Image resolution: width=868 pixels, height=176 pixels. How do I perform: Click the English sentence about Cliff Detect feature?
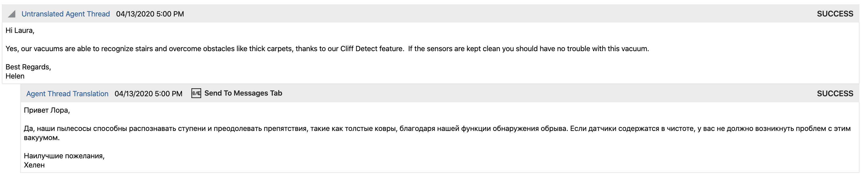pos(327,48)
